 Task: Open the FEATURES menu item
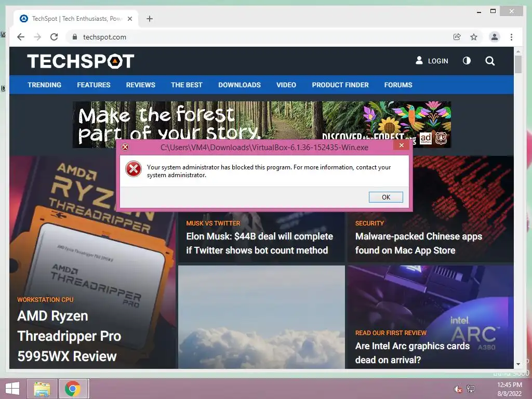point(94,85)
